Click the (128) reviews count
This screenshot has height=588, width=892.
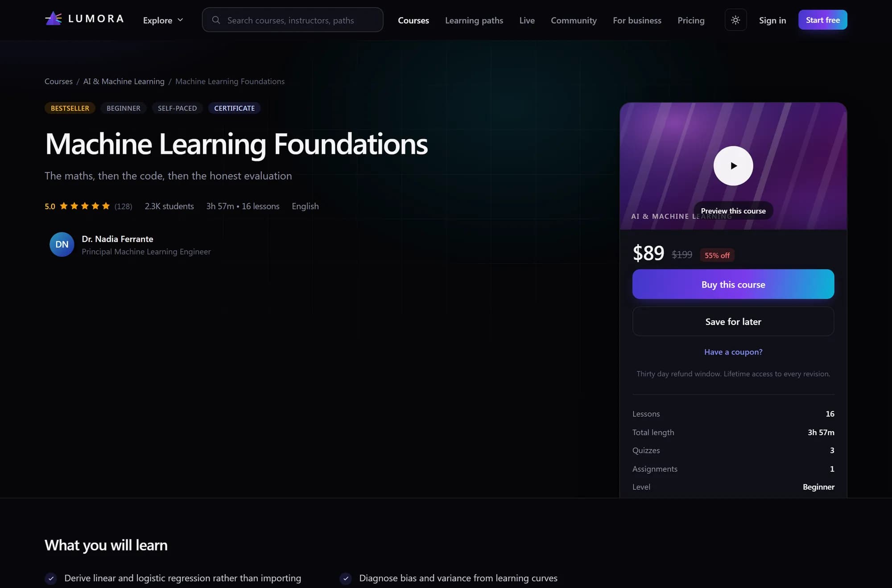pos(123,206)
